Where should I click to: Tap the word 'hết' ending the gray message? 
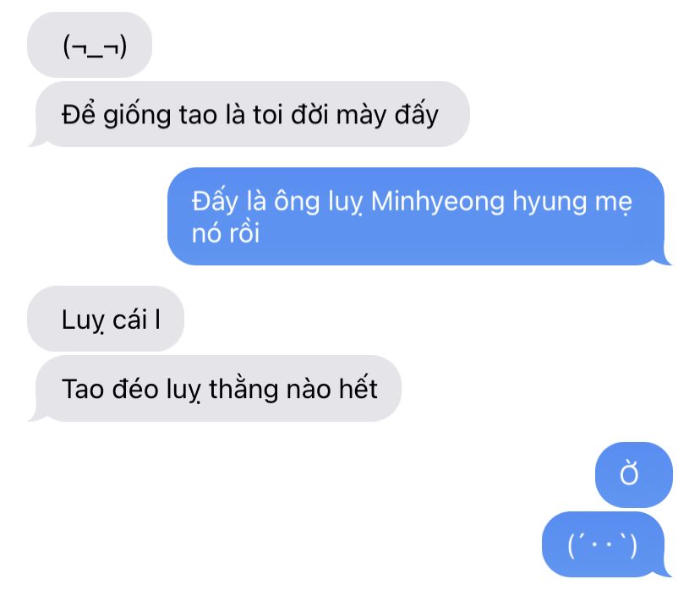click(358, 389)
